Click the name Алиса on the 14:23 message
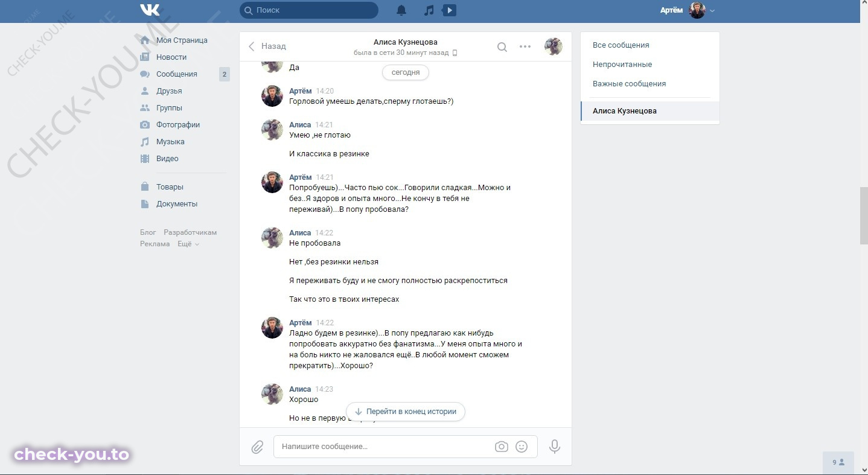Screen dimensions: 868x475 point(300,389)
